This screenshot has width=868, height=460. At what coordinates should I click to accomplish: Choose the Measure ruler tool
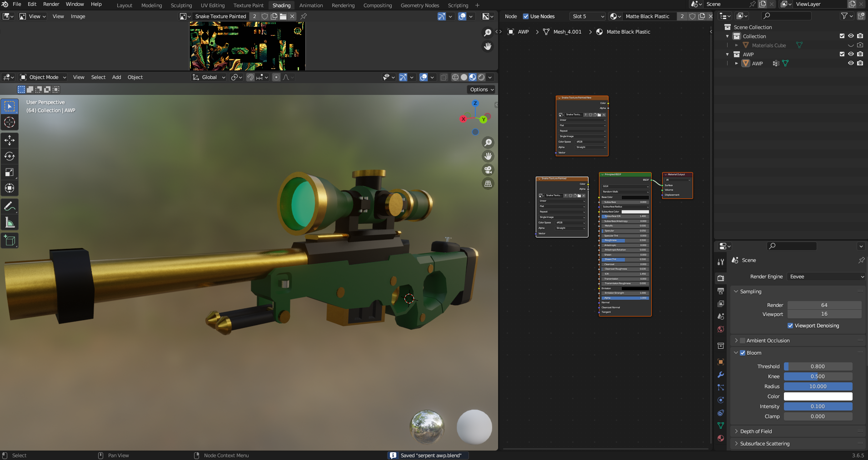(x=10, y=223)
